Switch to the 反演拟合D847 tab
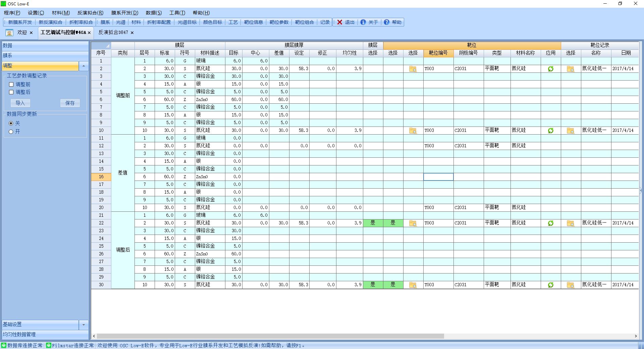This screenshot has height=349, width=644. click(113, 33)
